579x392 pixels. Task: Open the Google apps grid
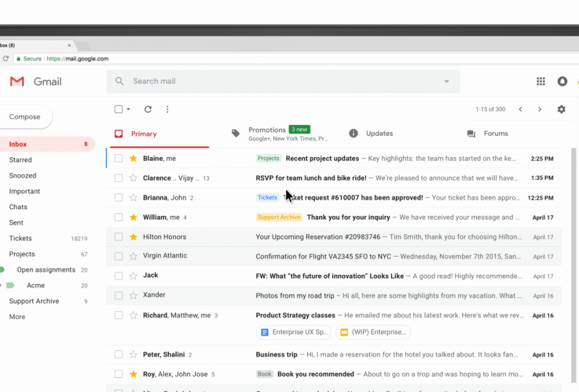click(x=541, y=81)
